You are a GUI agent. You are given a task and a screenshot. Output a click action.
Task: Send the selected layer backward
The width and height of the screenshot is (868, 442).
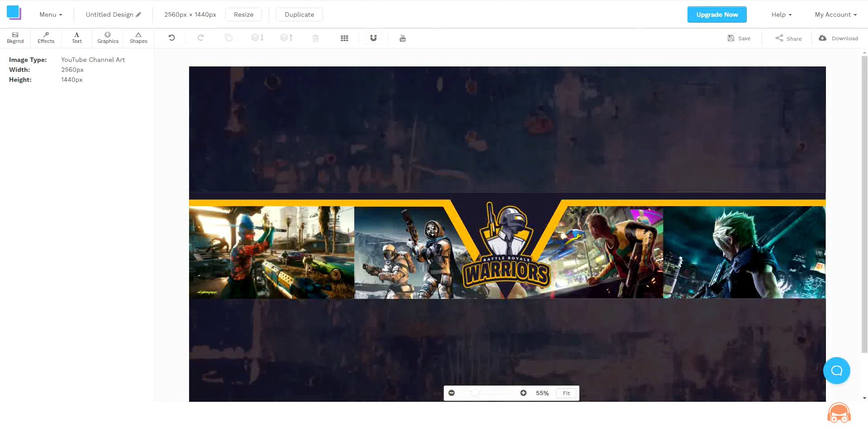click(257, 38)
